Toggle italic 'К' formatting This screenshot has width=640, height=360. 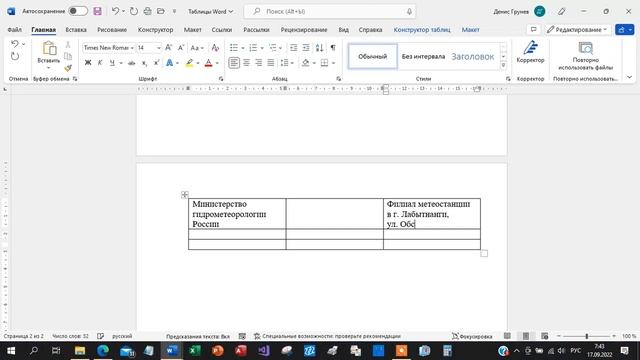[100, 63]
